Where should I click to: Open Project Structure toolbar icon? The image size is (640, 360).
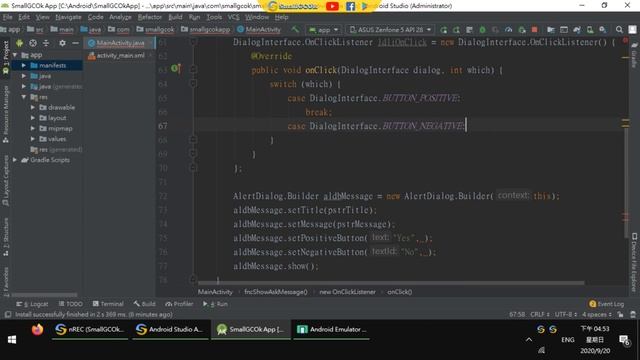coord(551,29)
